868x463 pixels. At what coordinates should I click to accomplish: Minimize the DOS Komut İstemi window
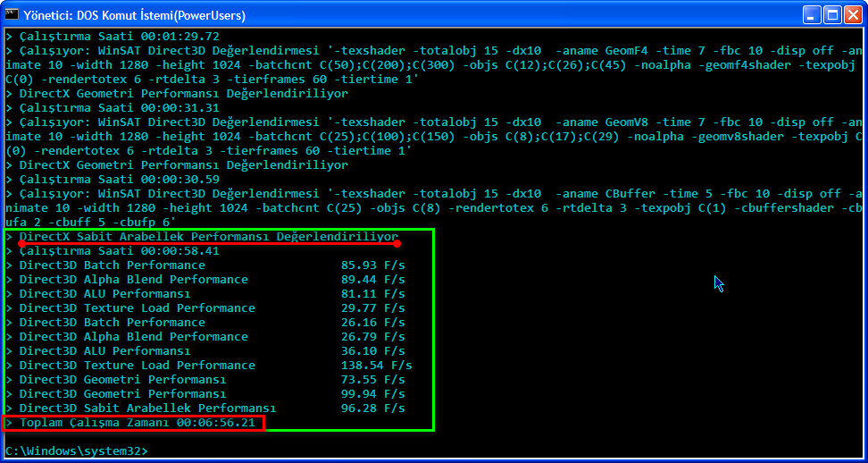click(813, 14)
